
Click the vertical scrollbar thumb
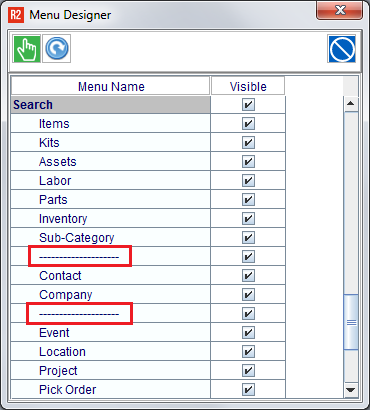pos(351,322)
